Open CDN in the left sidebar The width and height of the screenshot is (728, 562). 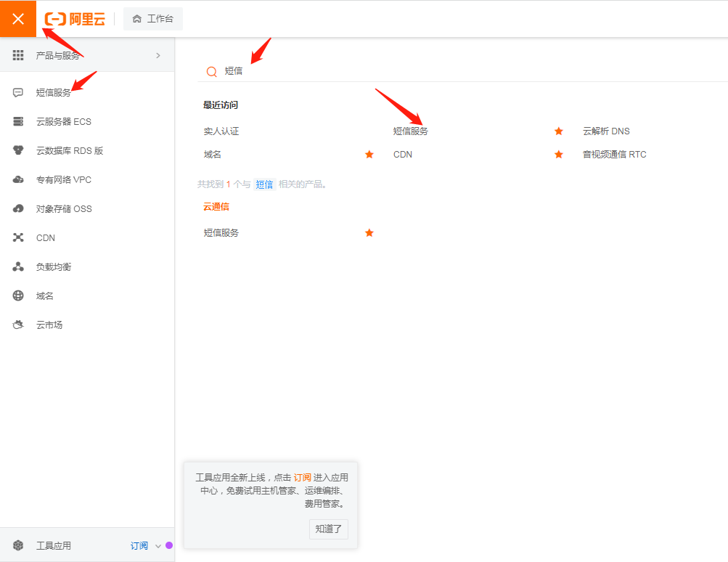click(x=46, y=238)
